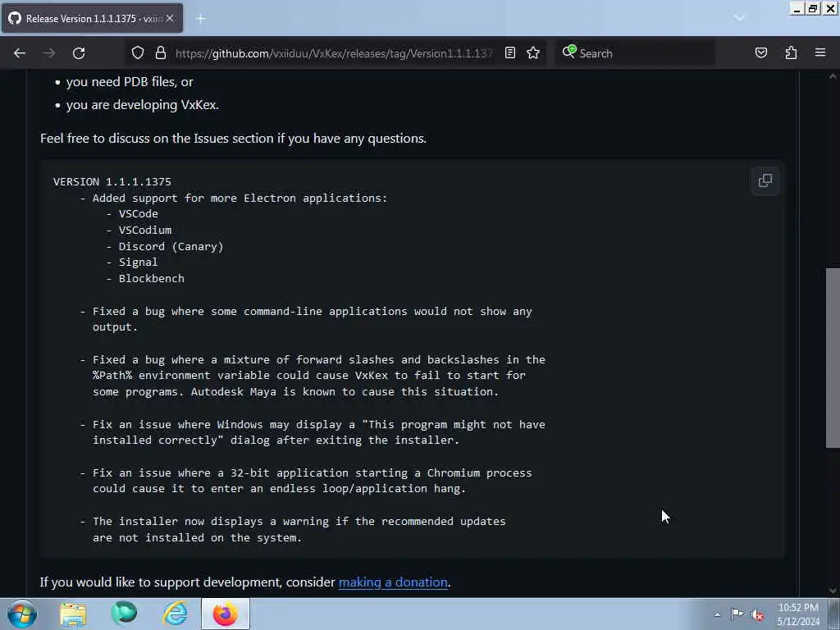Click the 'VSCode' list entry

click(138, 214)
